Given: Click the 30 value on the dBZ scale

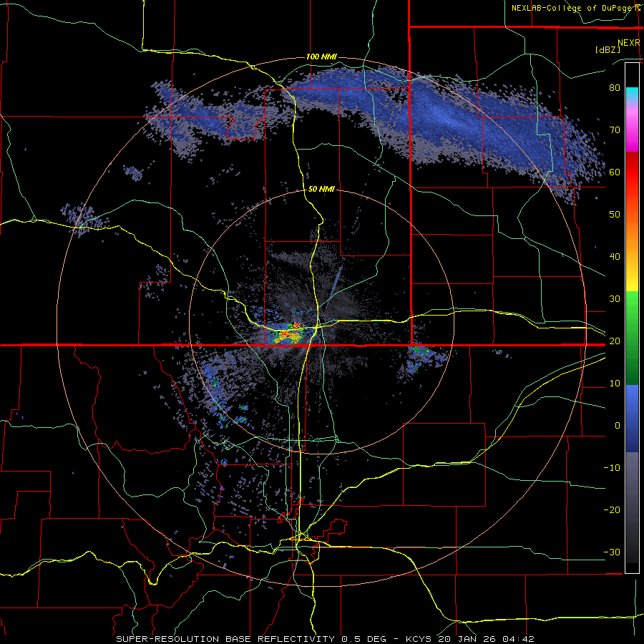Looking at the screenshot, I should tap(615, 298).
